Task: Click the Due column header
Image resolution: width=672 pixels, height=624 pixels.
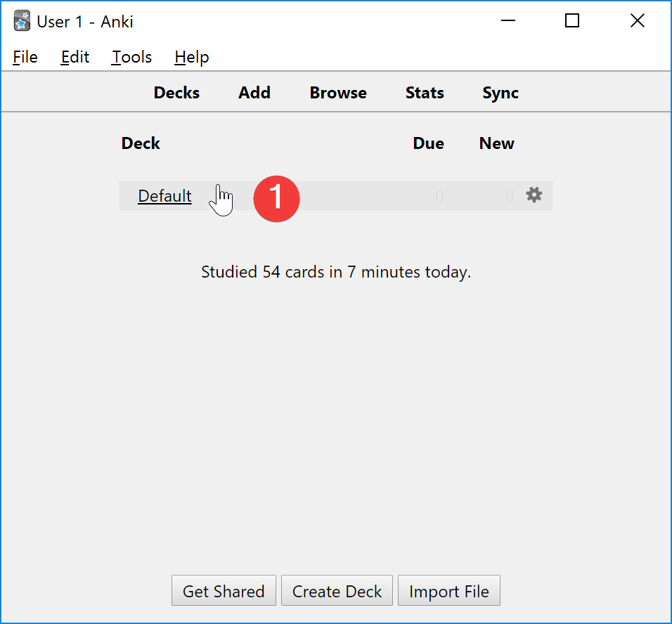Action: (x=429, y=143)
